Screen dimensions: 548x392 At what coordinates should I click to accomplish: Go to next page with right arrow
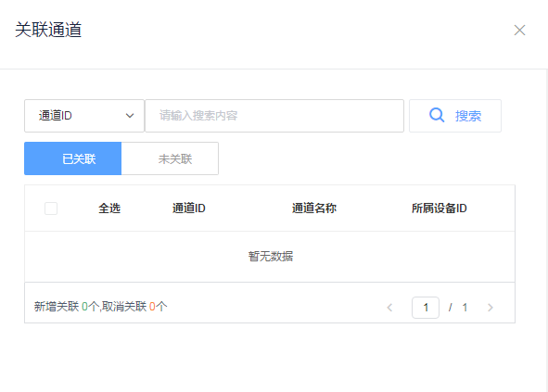coord(491,308)
